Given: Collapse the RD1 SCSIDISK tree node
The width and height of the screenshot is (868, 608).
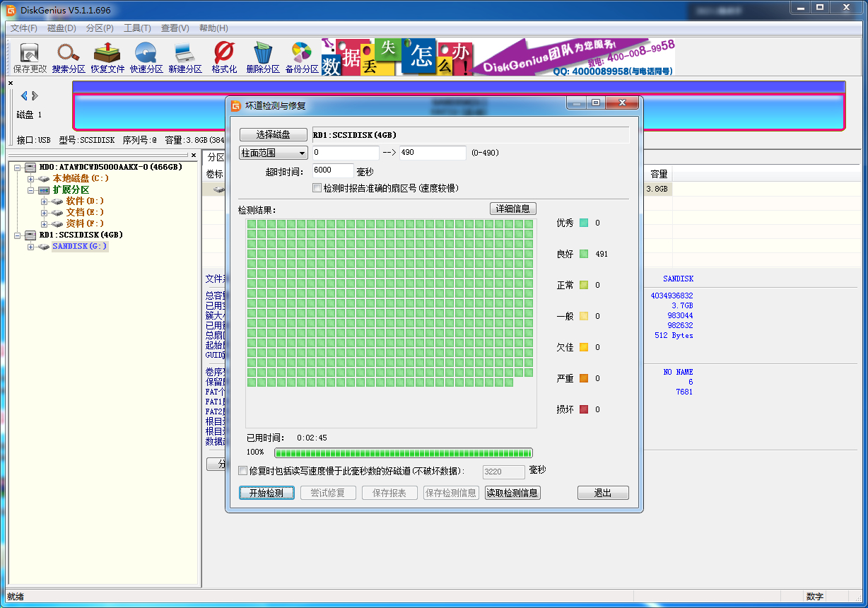Looking at the screenshot, I should coord(17,235).
